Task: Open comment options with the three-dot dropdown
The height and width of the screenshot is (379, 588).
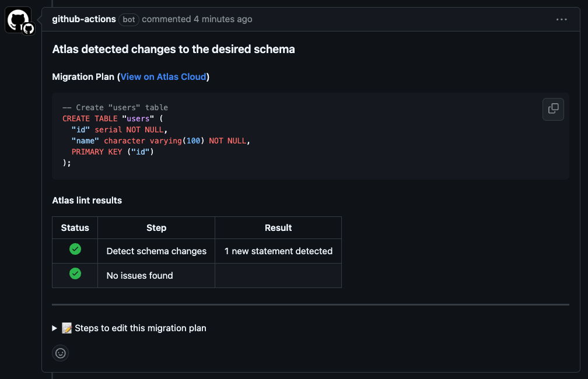Action: click(561, 19)
